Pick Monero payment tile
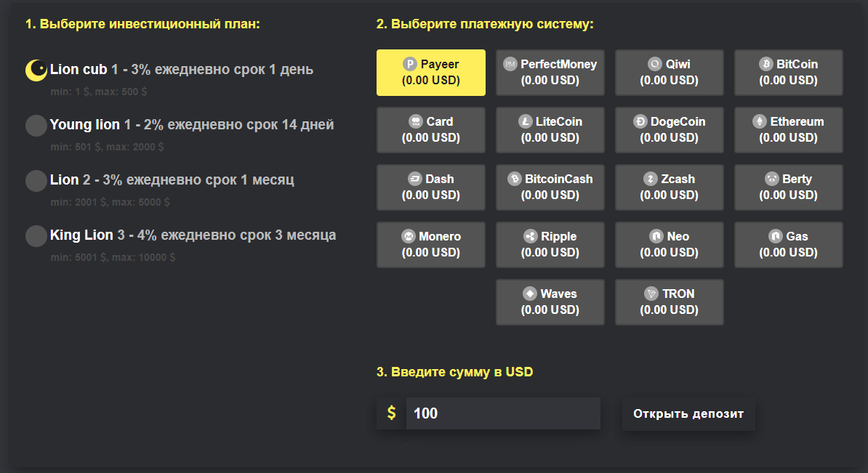This screenshot has width=868, height=473. click(430, 245)
